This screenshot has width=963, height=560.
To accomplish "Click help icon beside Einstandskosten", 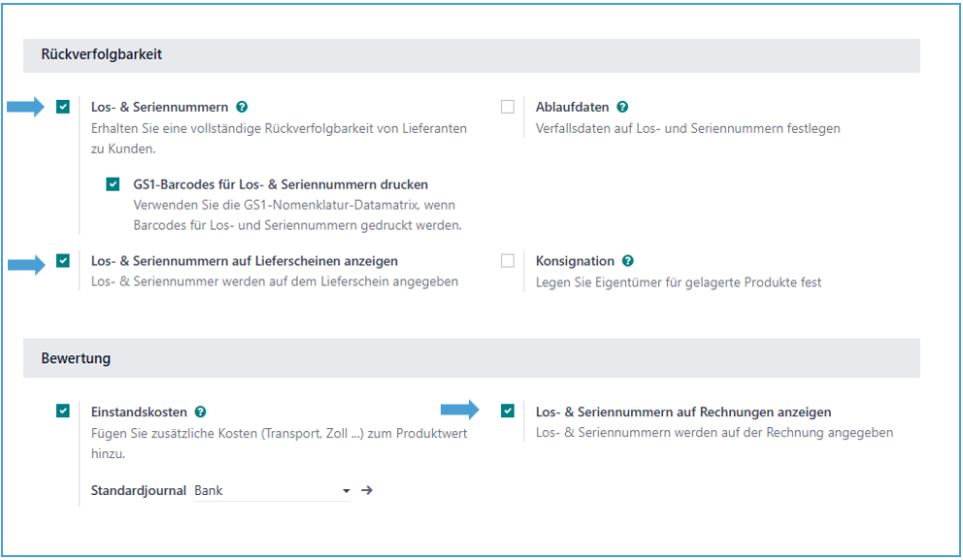I will [200, 412].
